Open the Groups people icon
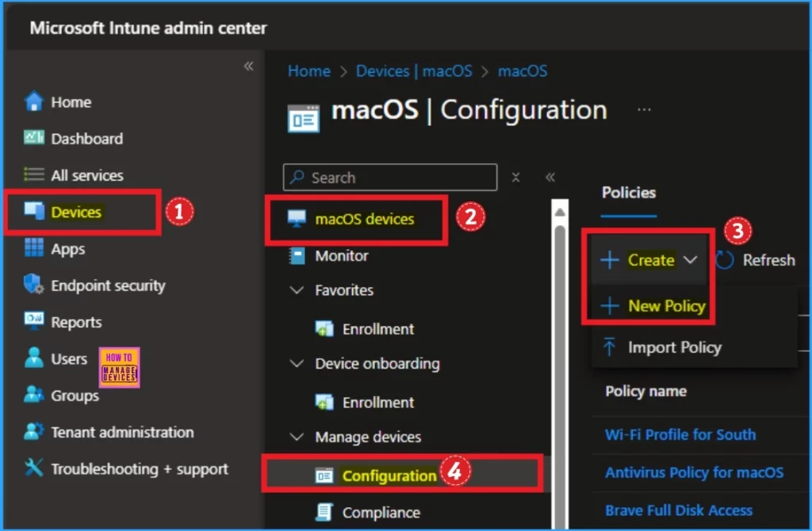812x531 pixels. click(34, 395)
